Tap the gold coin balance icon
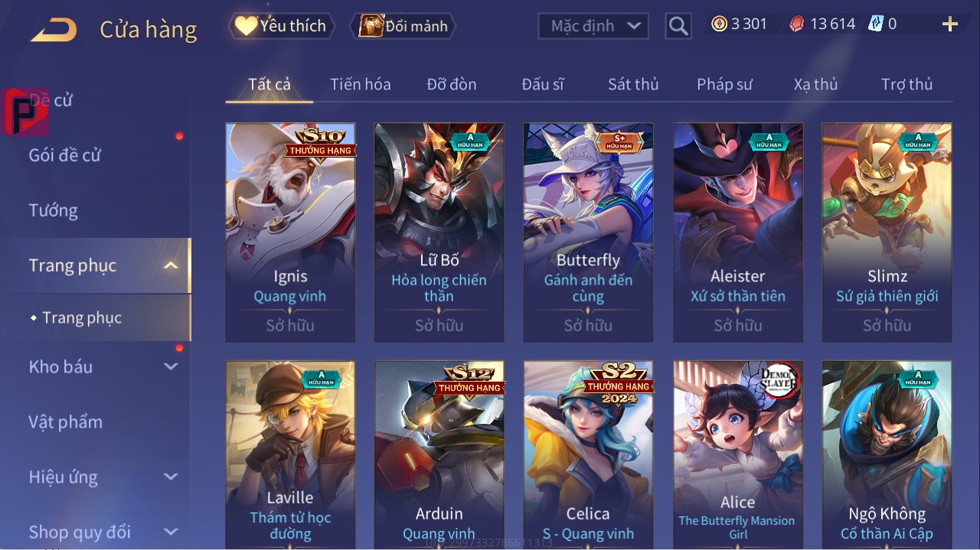 pos(719,24)
